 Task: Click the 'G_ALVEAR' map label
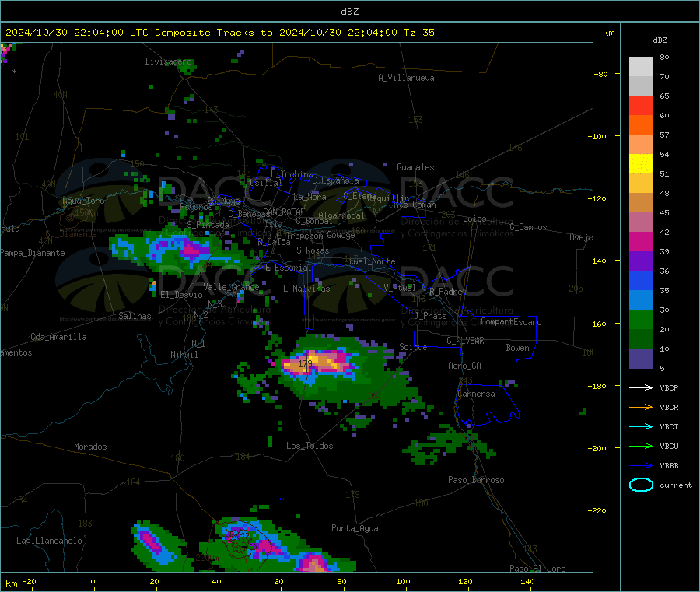(465, 341)
